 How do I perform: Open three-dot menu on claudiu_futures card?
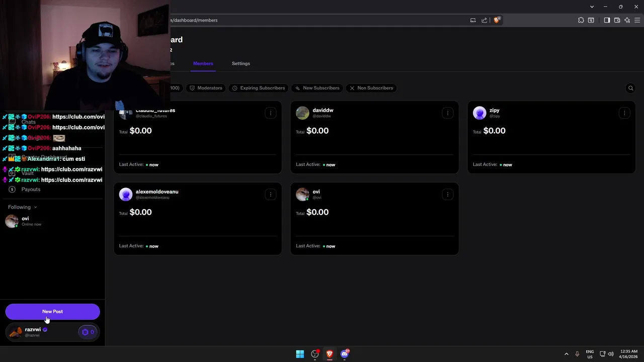(x=270, y=113)
